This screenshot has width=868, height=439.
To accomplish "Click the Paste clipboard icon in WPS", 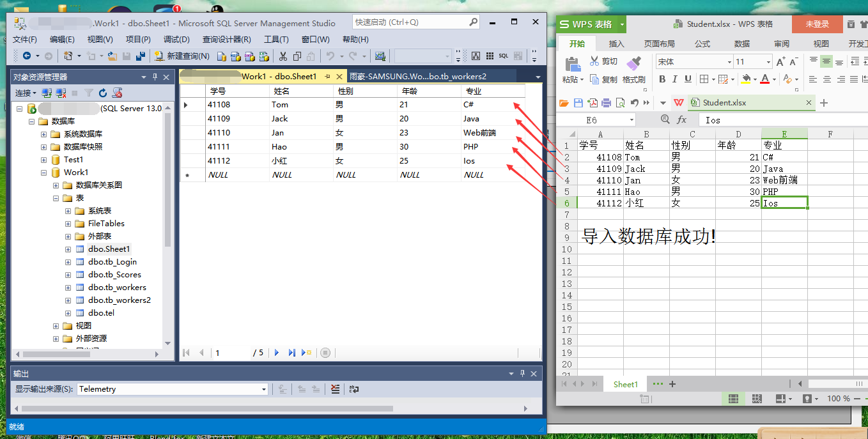I will coord(572,64).
